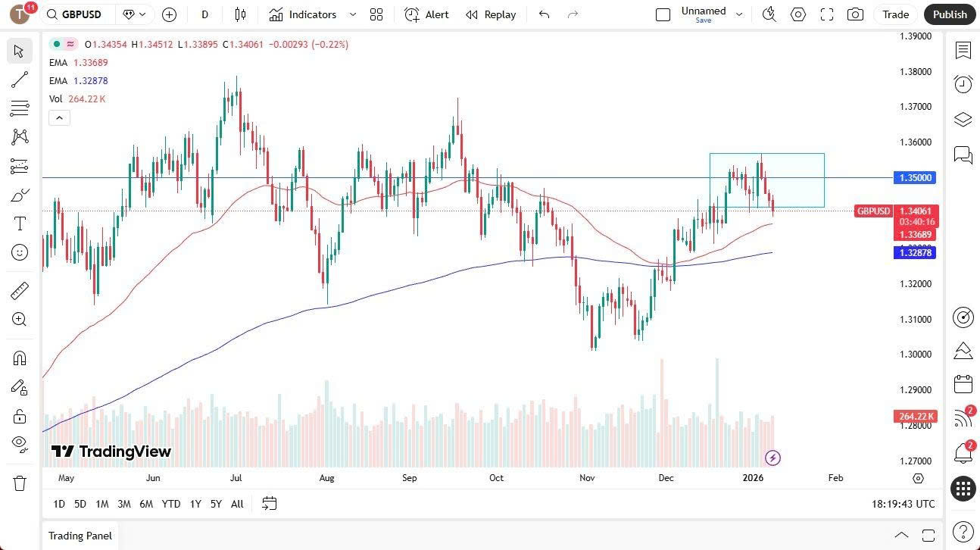Open the object tree layers panel
Screen dimensions: 980x550
pos(963,120)
